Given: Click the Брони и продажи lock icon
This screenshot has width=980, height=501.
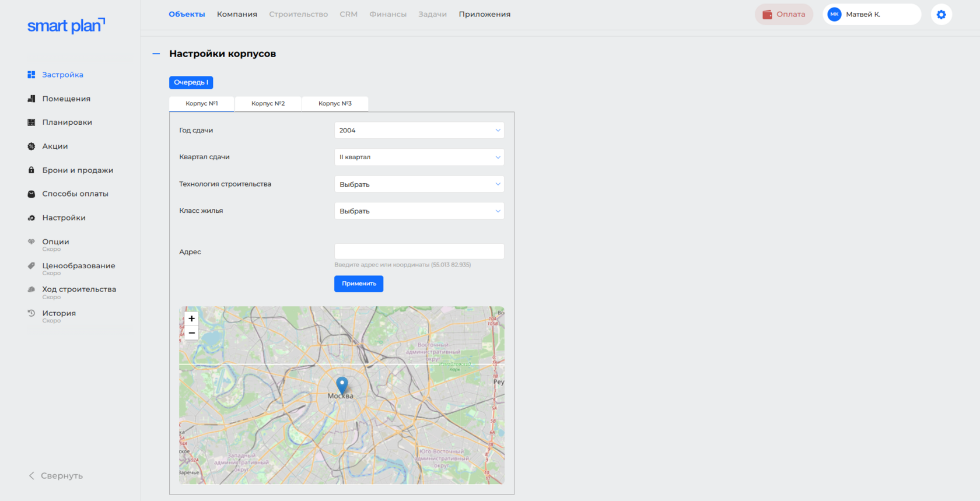Looking at the screenshot, I should (x=32, y=170).
